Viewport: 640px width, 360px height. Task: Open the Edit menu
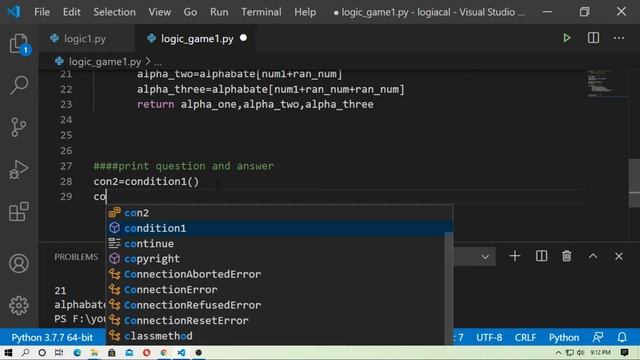[x=71, y=12]
